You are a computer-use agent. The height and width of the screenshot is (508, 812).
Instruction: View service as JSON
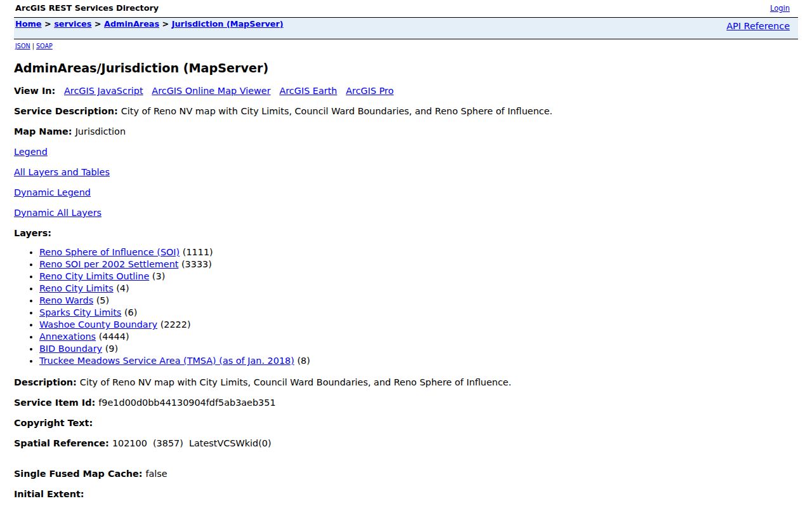23,46
